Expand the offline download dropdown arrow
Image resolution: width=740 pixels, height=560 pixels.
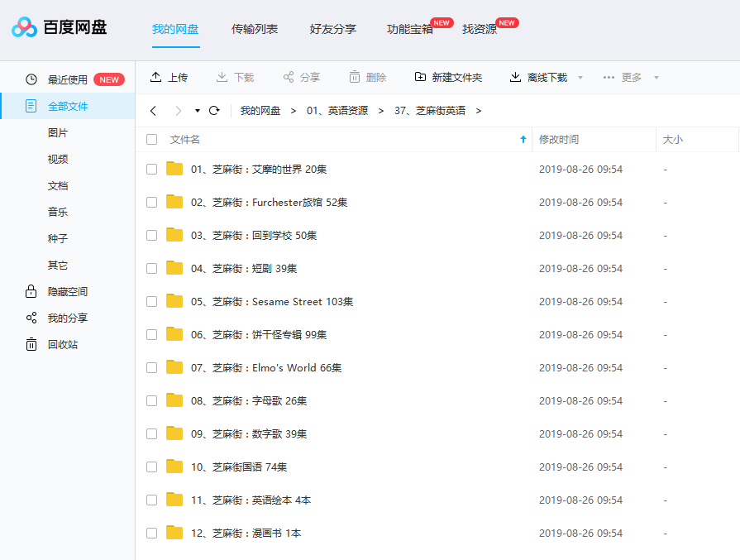click(x=580, y=78)
